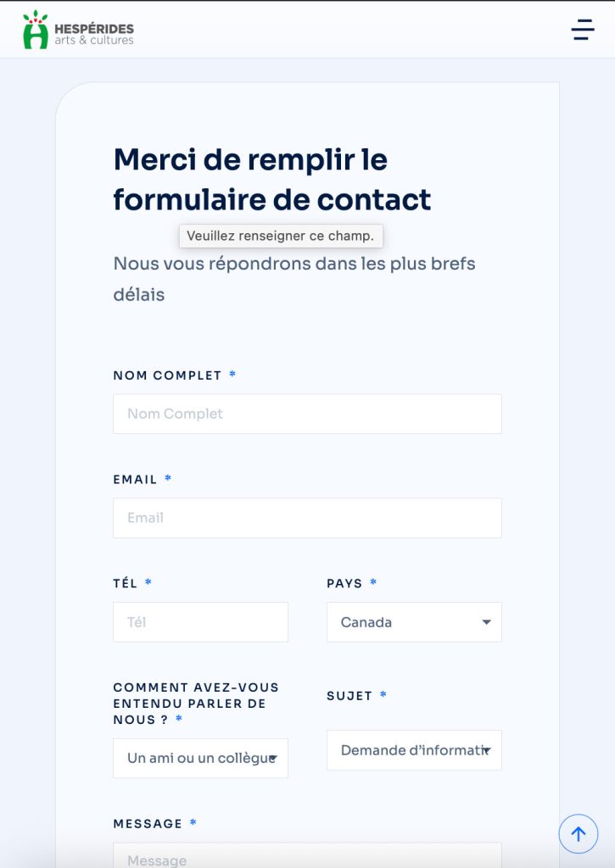
Task: Click the scroll-to-top arrow button
Action: 578,834
